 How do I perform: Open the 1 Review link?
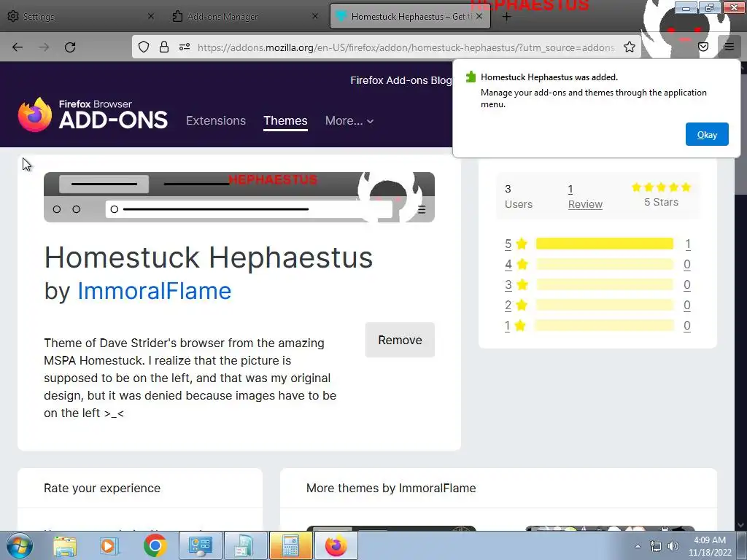point(585,197)
